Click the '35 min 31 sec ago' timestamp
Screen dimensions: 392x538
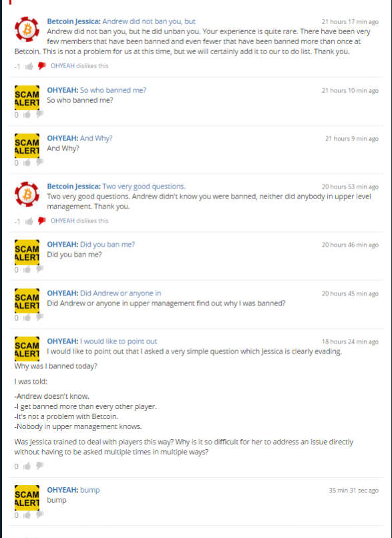point(353,491)
